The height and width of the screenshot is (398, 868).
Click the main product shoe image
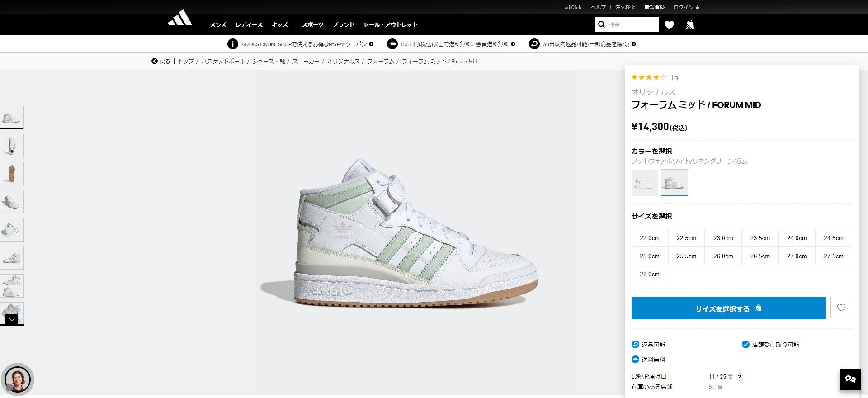(x=400, y=232)
